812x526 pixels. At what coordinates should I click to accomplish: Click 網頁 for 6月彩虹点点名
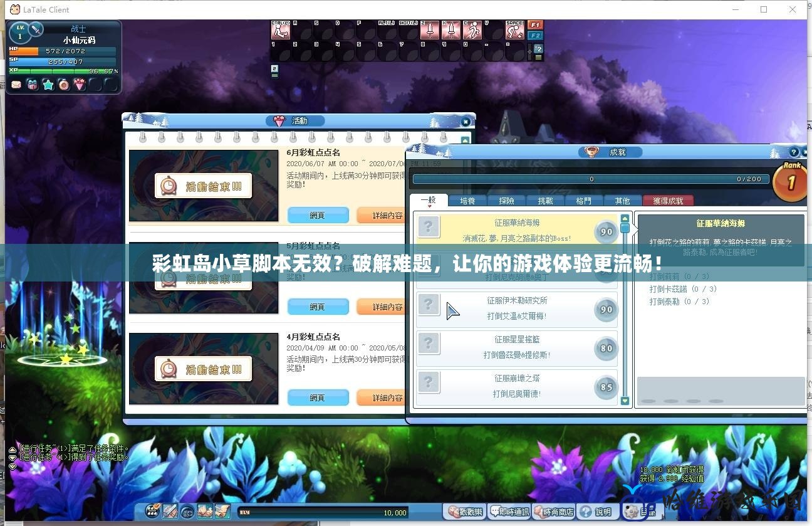point(318,215)
